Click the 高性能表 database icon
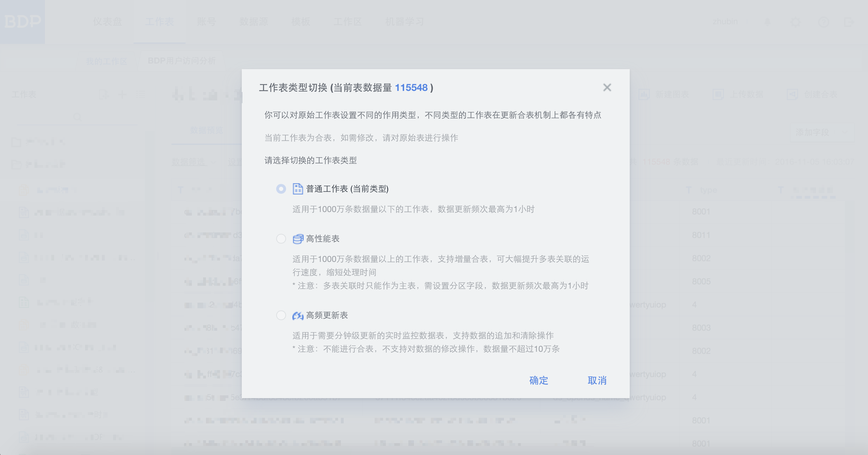 (298, 239)
